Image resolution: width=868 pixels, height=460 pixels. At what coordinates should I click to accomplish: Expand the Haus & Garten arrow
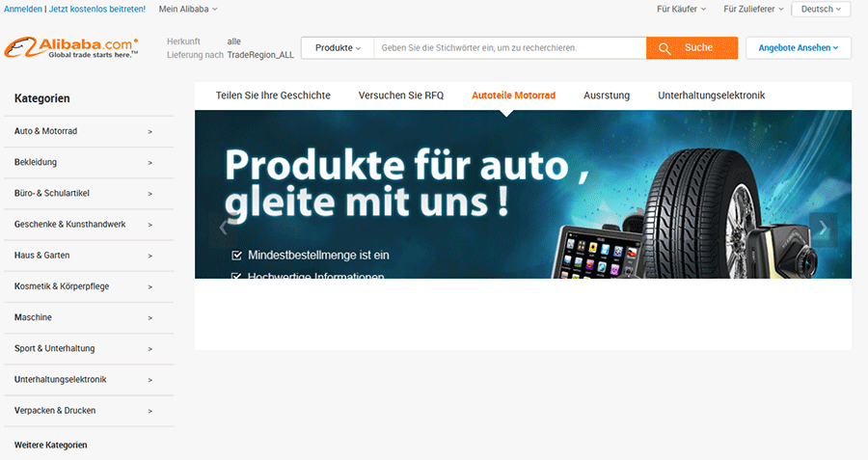pos(150,256)
